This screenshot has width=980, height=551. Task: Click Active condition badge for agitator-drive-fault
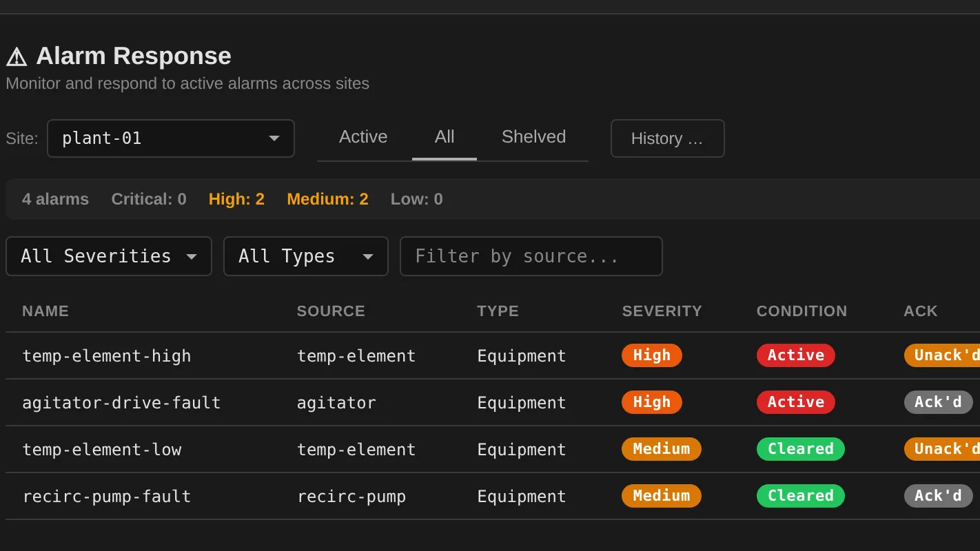tap(796, 402)
